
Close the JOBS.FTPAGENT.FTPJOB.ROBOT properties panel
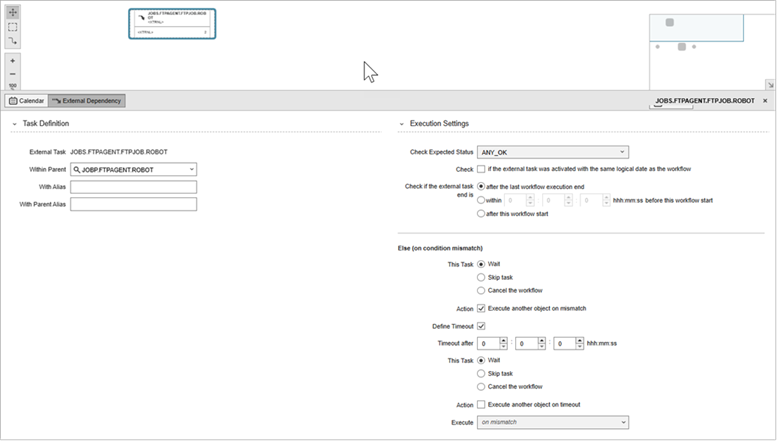point(765,101)
